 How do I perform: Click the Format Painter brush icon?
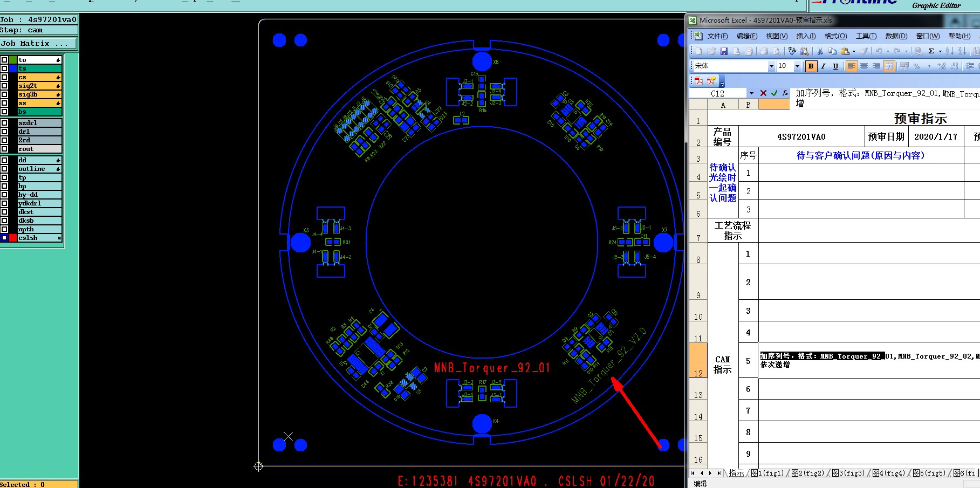coord(864,51)
